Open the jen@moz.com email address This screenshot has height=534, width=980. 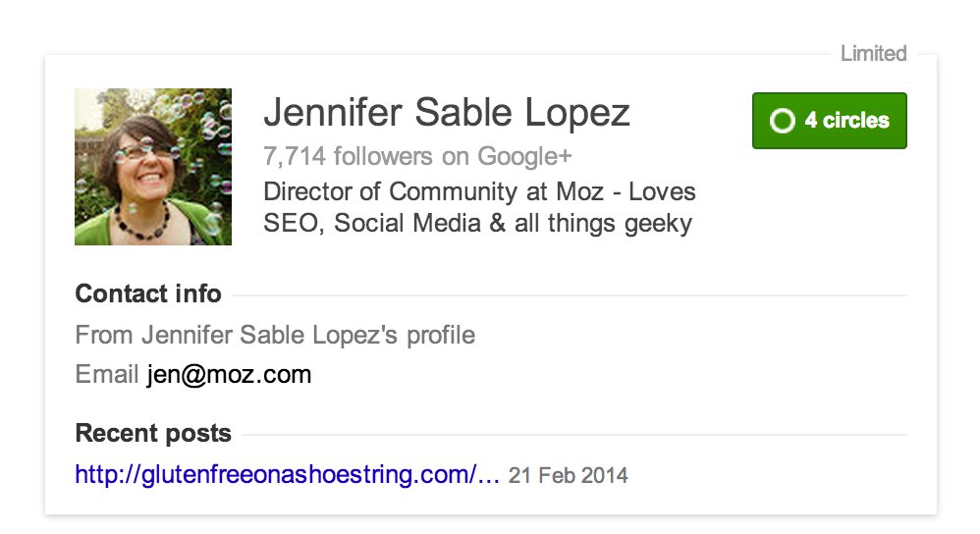pos(229,374)
